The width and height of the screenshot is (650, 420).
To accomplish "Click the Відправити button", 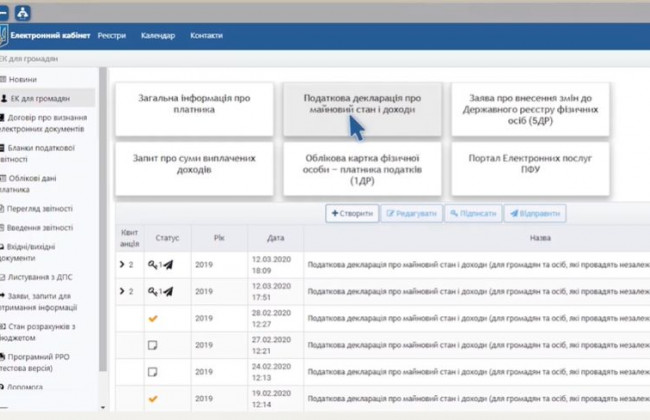I will (x=534, y=213).
